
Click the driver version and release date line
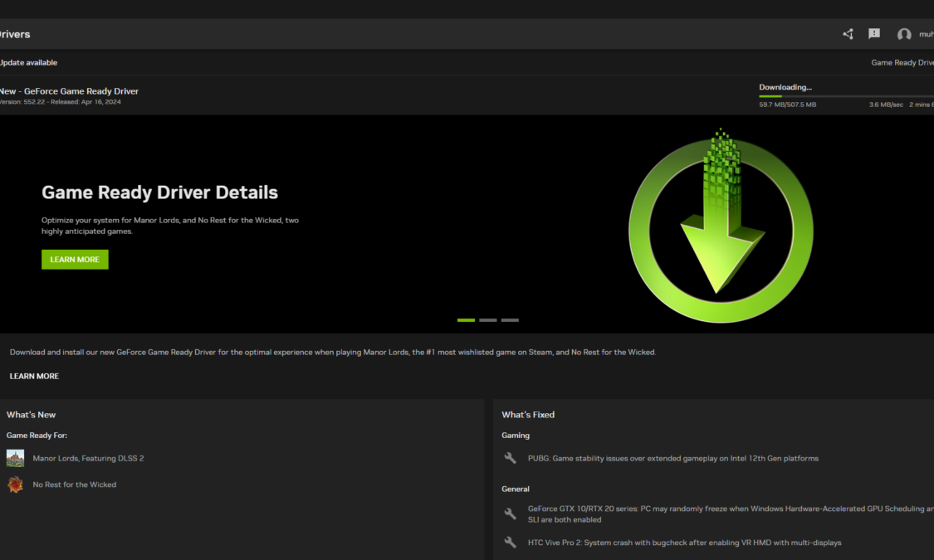coord(60,102)
